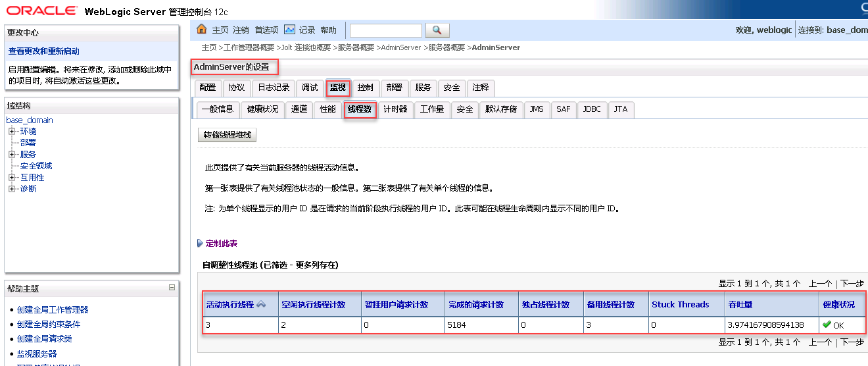
Task: Select 部署 in the domain structure tree
Action: pyautogui.click(x=28, y=143)
